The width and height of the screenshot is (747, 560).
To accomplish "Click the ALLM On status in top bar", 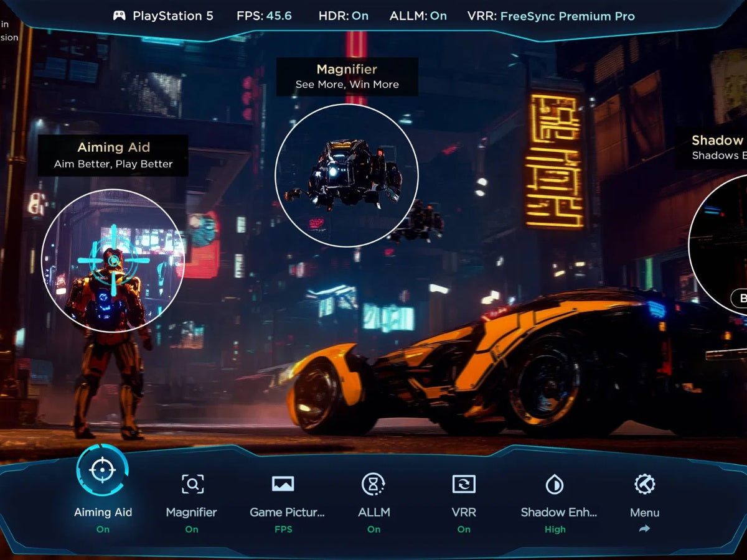I will 418,16.
